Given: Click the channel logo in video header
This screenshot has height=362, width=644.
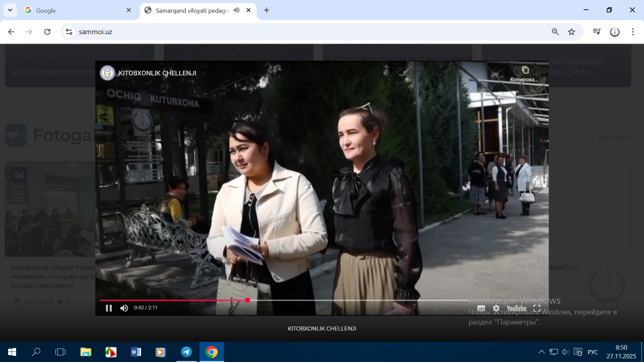Looking at the screenshot, I should click(x=107, y=73).
